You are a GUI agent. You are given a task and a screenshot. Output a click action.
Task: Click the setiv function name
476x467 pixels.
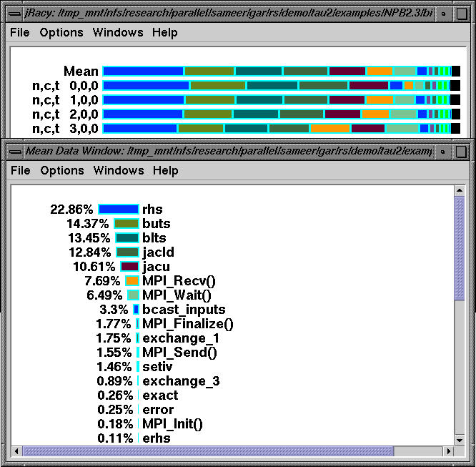tap(157, 367)
